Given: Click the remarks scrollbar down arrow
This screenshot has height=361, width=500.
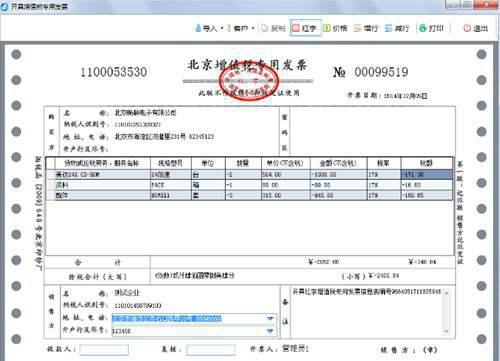Looking at the screenshot, I should pyautogui.click(x=447, y=331).
